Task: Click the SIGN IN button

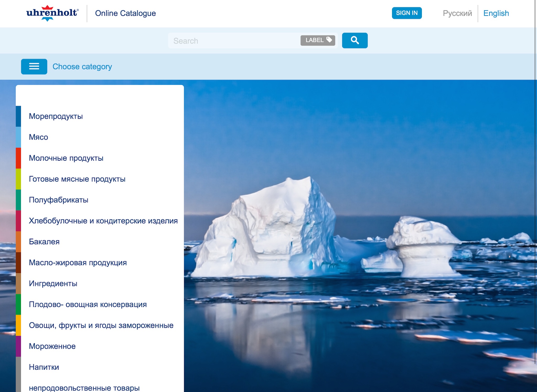Action: coord(406,13)
